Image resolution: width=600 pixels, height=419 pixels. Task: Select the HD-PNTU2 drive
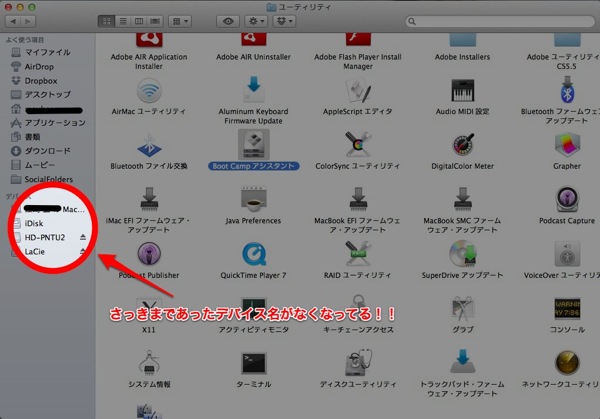(45, 238)
